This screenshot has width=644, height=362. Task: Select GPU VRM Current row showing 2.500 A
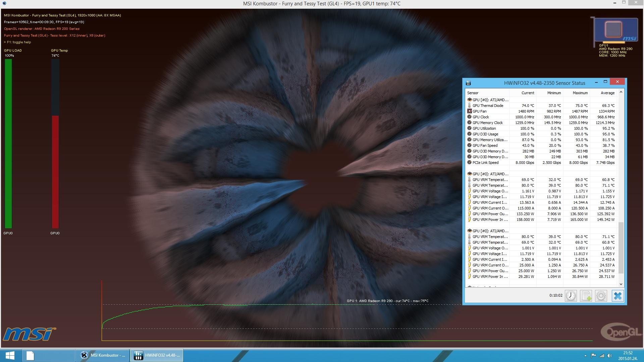[541, 259]
